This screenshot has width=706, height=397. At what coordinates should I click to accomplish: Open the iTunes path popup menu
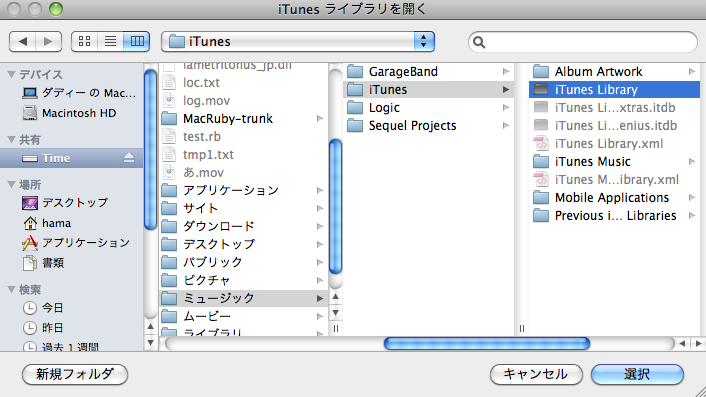click(298, 41)
